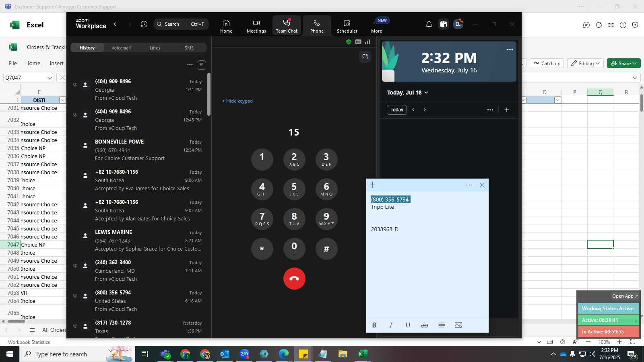Open sticky note options menu

(x=469, y=185)
